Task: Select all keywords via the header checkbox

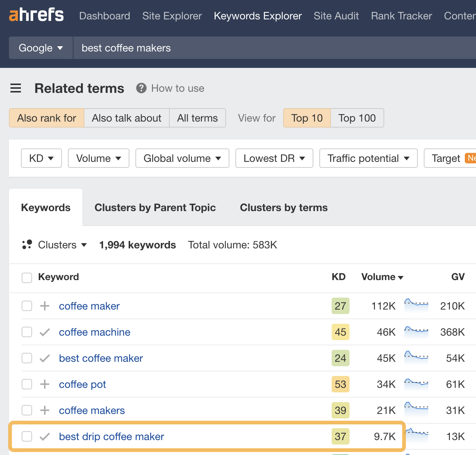Action: point(26,277)
